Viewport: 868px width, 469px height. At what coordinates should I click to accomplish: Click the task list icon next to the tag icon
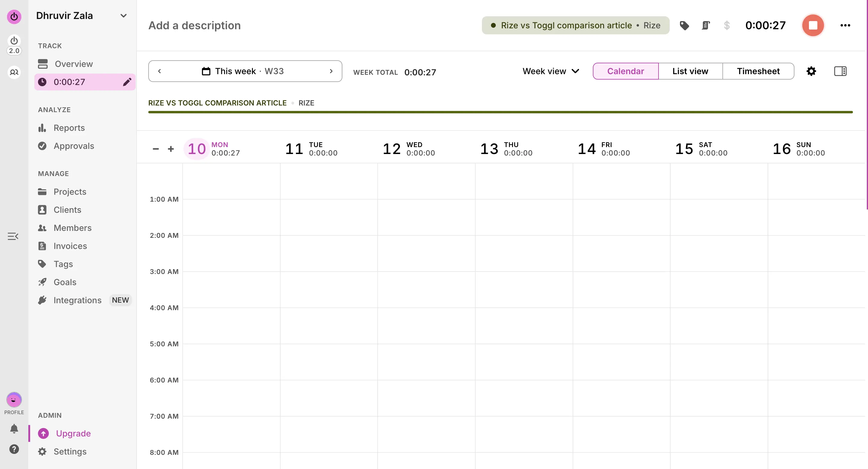tap(706, 25)
